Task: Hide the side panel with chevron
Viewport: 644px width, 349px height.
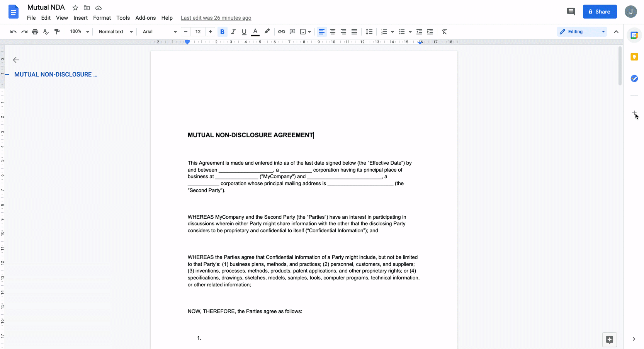Action: (634, 339)
